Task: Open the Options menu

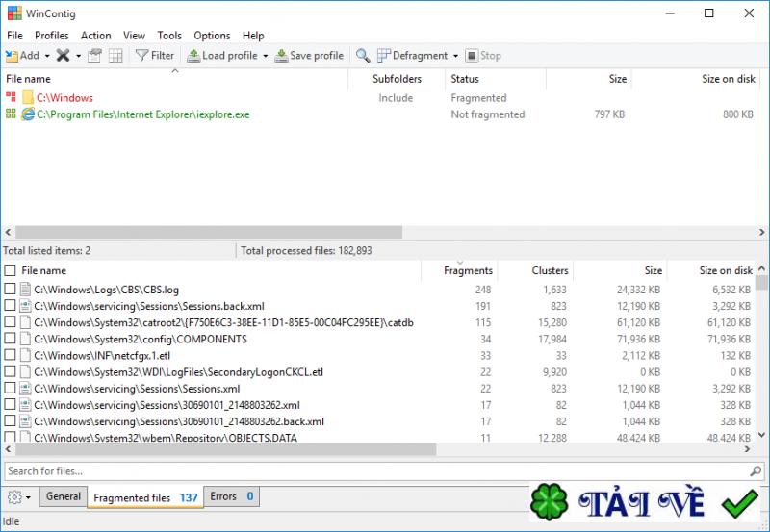Action: coord(212,36)
